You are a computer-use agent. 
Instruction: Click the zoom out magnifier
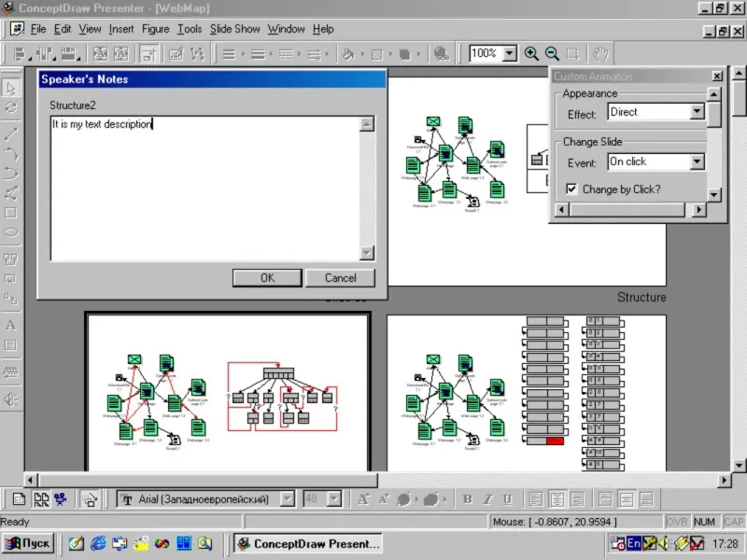(552, 53)
